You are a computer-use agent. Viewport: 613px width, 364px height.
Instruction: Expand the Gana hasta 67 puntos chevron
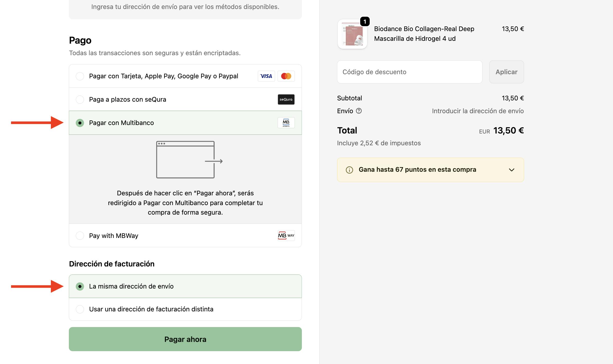[x=512, y=170]
